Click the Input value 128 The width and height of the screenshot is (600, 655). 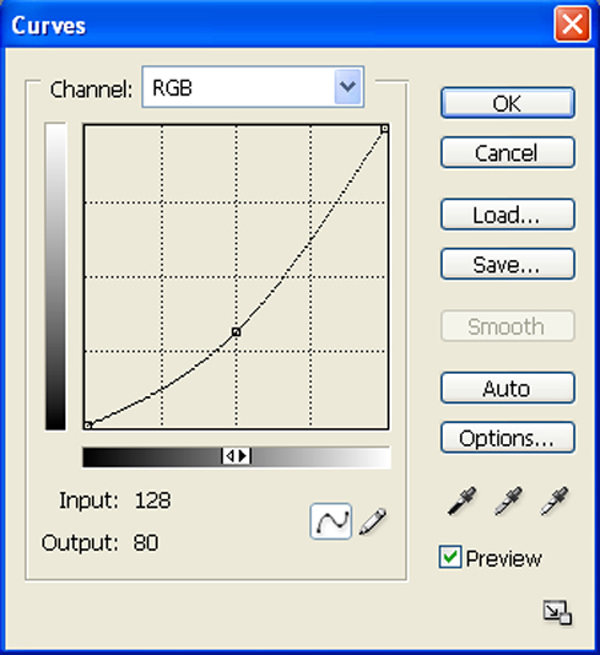coord(153,500)
